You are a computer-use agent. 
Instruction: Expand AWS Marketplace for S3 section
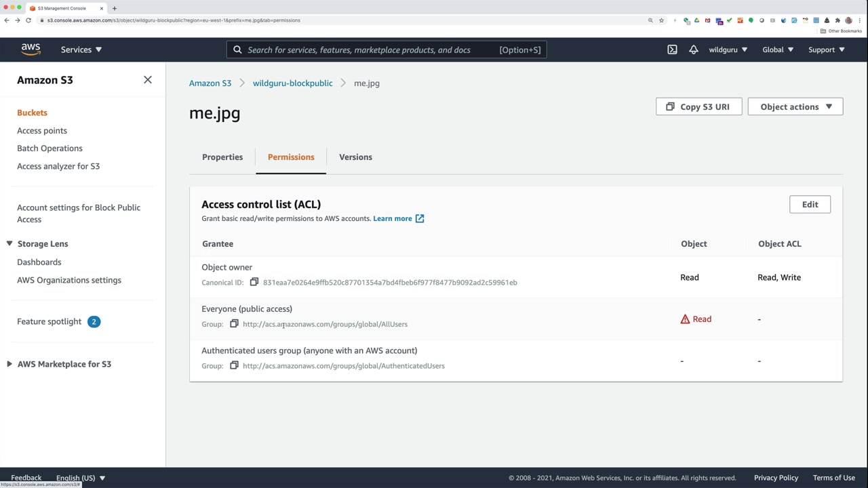(x=9, y=365)
